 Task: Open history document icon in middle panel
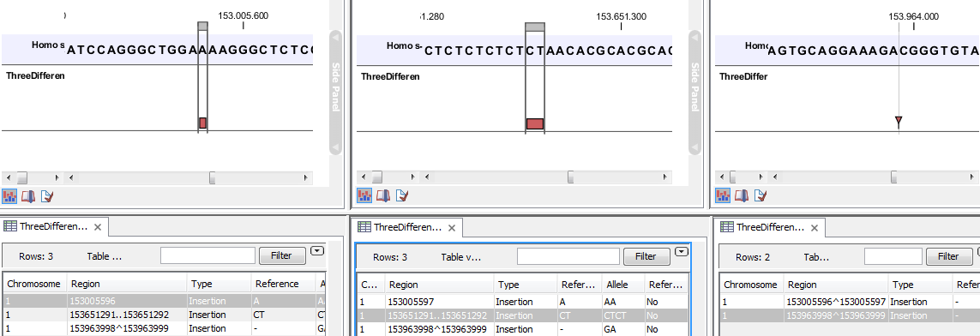[x=402, y=196]
